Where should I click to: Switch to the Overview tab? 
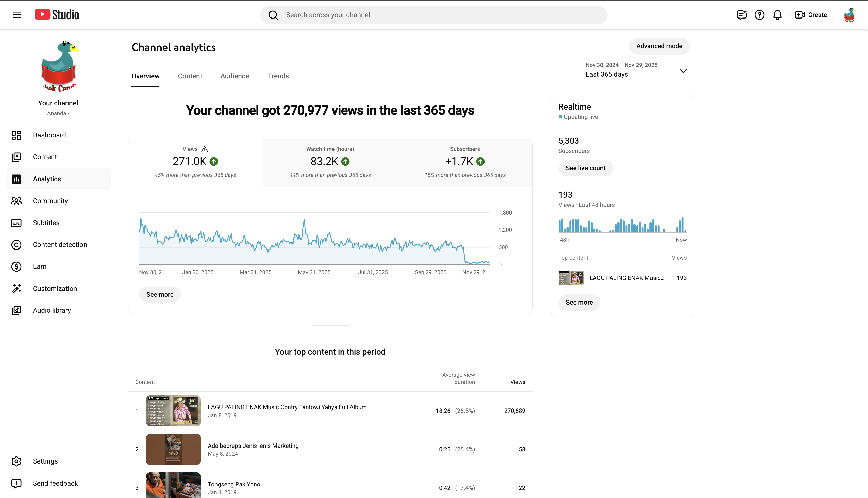pos(145,76)
